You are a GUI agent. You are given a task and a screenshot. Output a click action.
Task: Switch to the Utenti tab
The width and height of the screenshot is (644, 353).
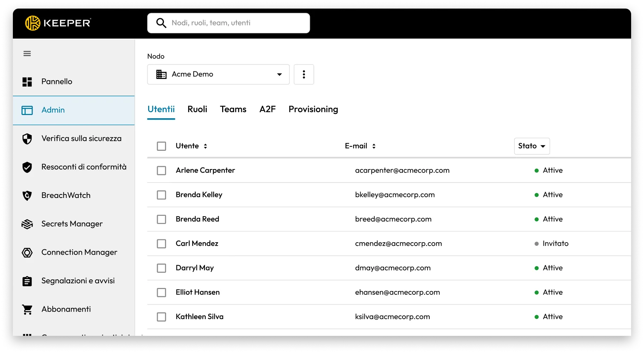[161, 109]
